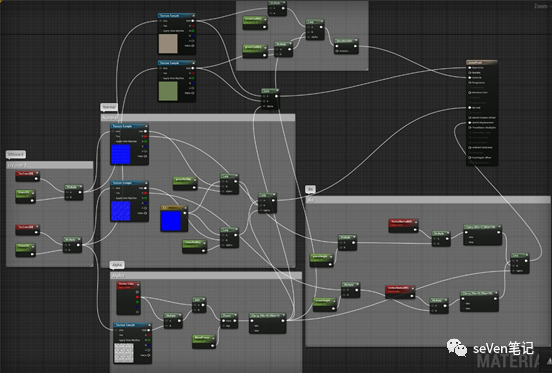The width and height of the screenshot is (552, 373).
Task: Click the UVs input pin of white-pattern Texture Sample
Action: tap(117, 330)
